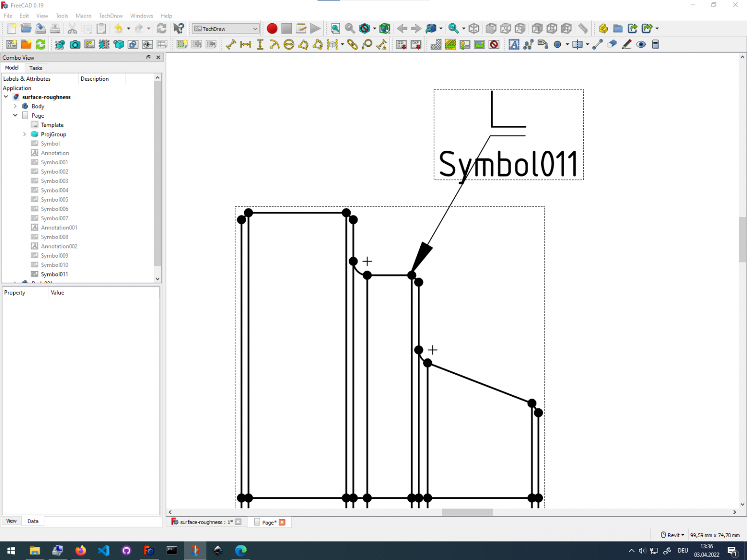Activate the Fit All zoom tool

pos(335,28)
